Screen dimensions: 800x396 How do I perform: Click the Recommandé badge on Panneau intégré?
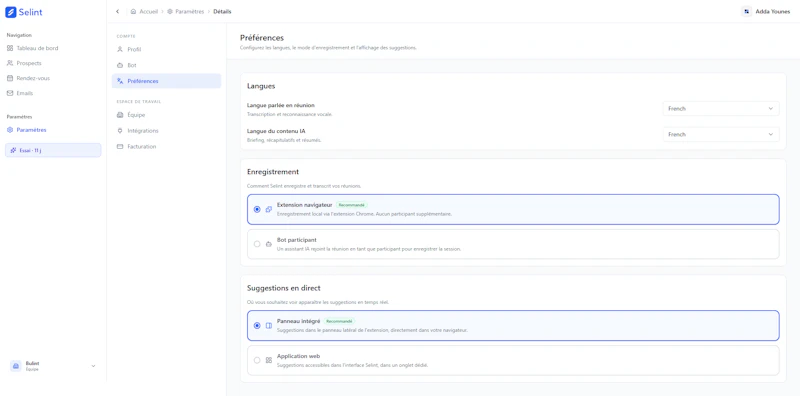click(x=339, y=321)
